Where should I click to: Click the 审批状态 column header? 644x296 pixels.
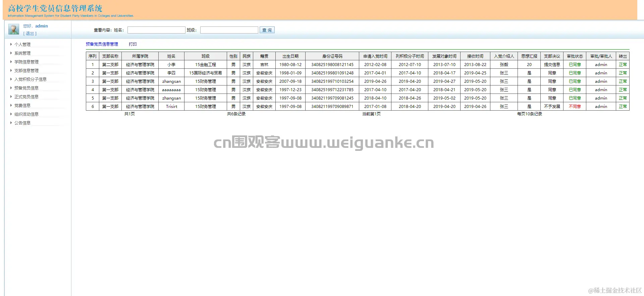pyautogui.click(x=575, y=56)
